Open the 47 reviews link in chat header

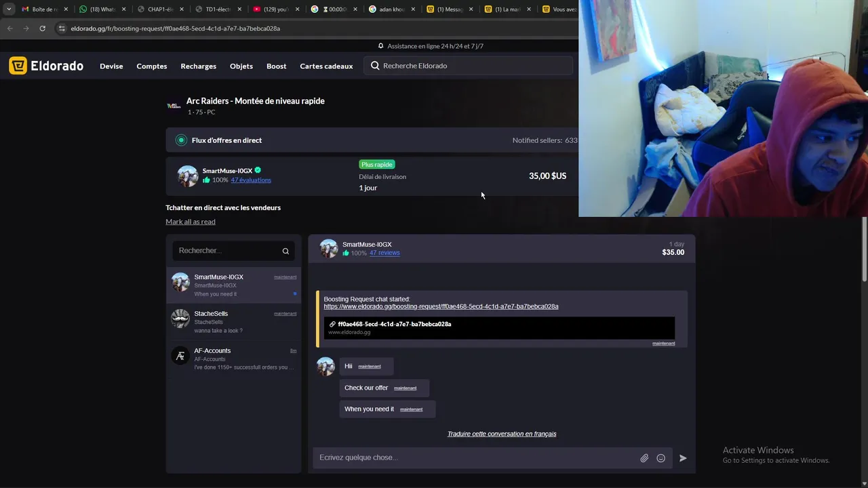384,253
